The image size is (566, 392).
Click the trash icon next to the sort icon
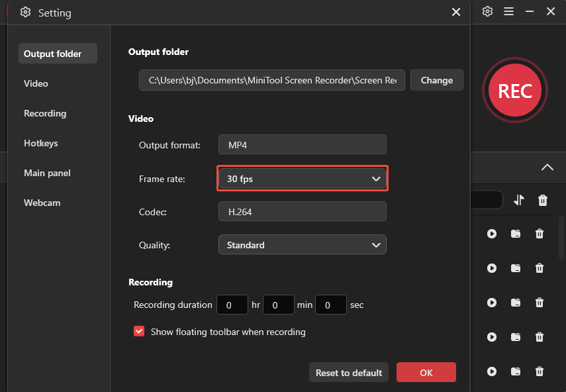tap(542, 200)
